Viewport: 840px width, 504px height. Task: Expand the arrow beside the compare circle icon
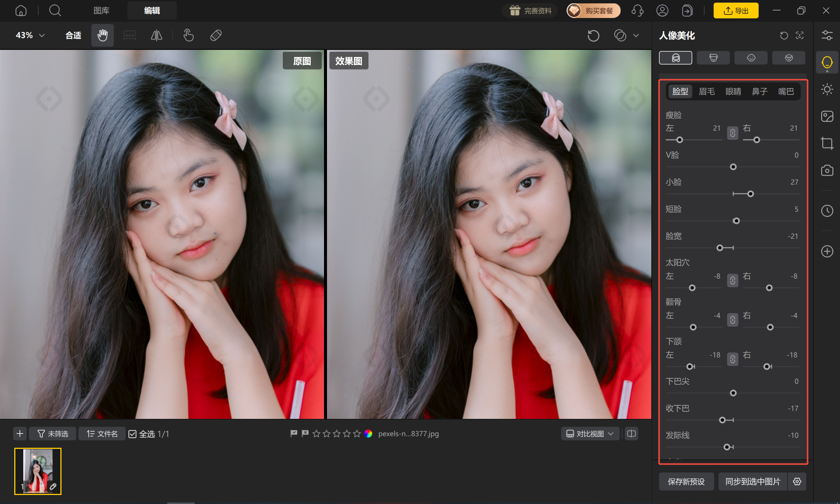tap(636, 36)
